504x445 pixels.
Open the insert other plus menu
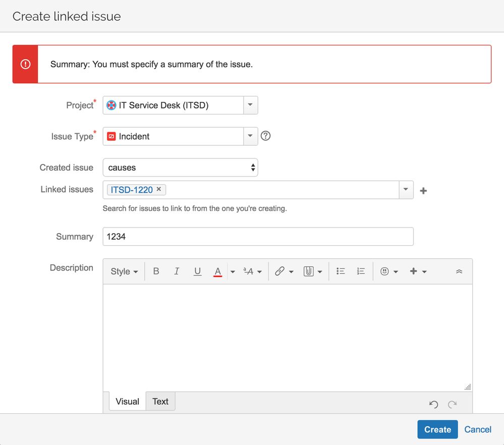pos(418,271)
